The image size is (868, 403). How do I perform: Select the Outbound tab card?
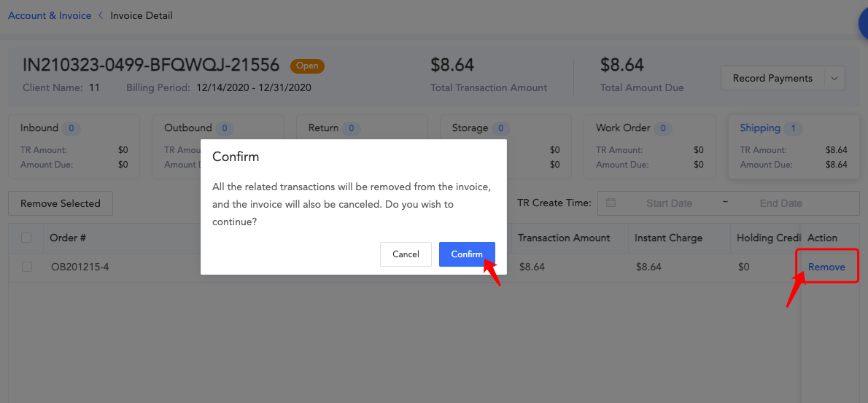tap(217, 146)
